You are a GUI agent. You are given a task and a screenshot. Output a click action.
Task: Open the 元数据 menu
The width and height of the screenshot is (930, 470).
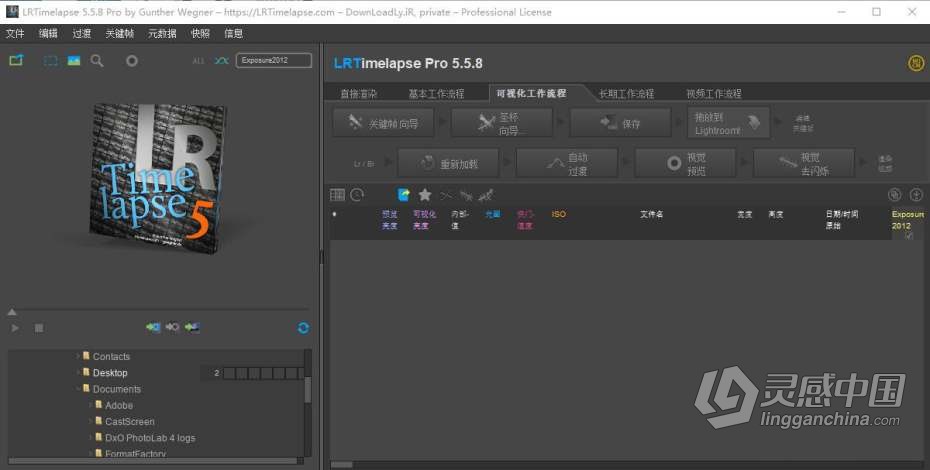(x=162, y=33)
